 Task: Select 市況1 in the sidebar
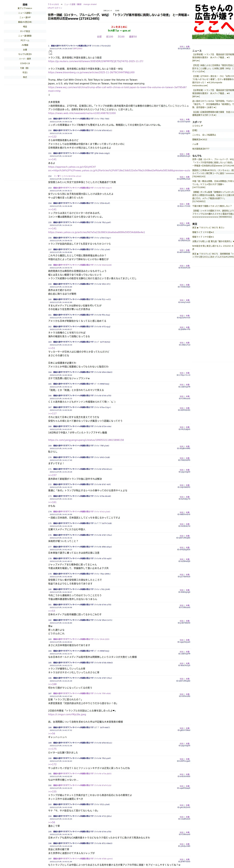25,72
